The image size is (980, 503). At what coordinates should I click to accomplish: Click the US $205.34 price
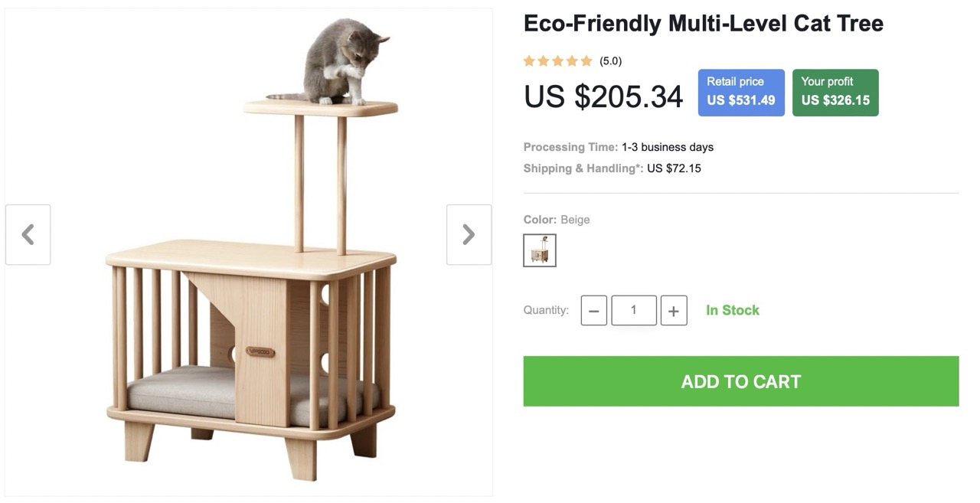tap(603, 97)
